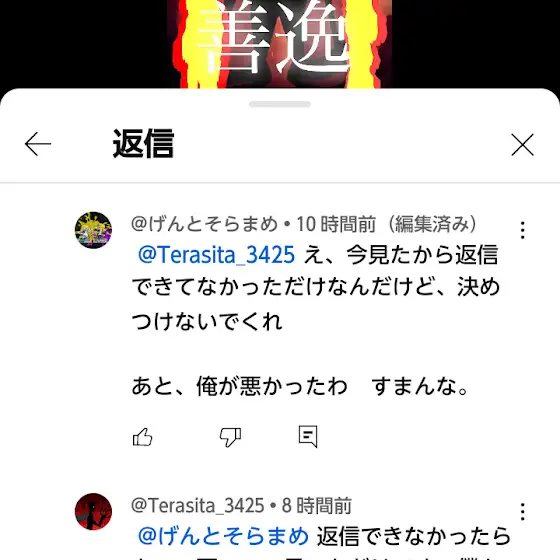The image size is (560, 560).
Task: Like げんとそらまめ's reply with thumbs up
Action: 142,437
